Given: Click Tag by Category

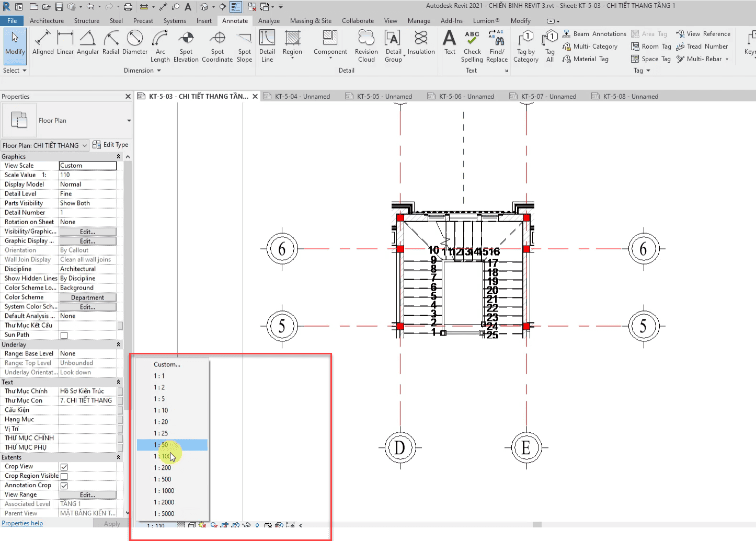Looking at the screenshot, I should click(x=526, y=46).
